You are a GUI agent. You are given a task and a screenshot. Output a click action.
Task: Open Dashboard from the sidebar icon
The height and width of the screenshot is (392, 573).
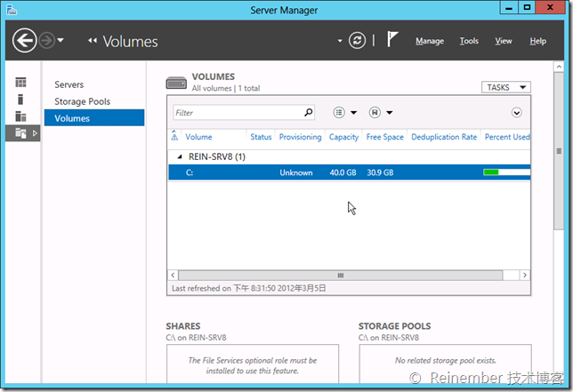20,83
